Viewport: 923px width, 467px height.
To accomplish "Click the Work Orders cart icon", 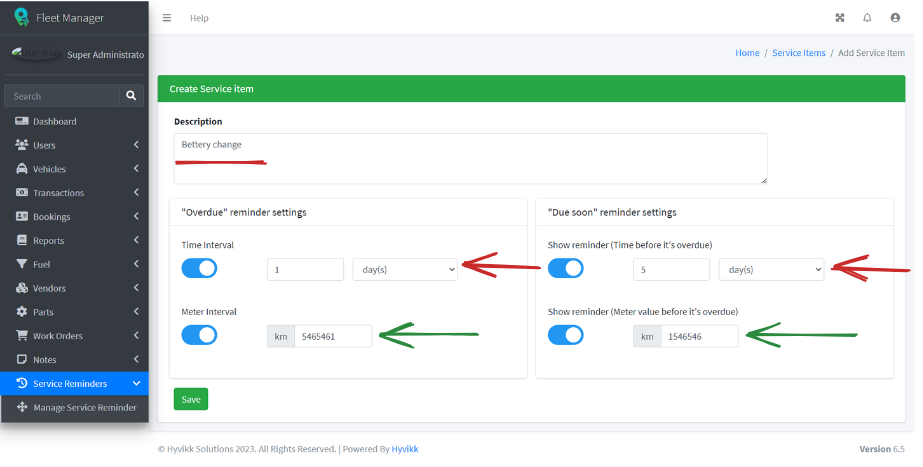I will (x=22, y=336).
